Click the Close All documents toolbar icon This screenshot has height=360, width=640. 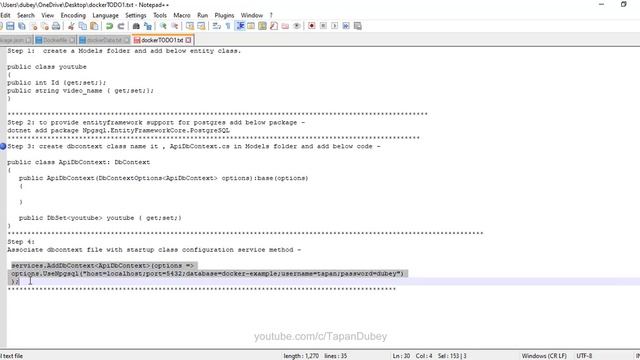point(44,26)
